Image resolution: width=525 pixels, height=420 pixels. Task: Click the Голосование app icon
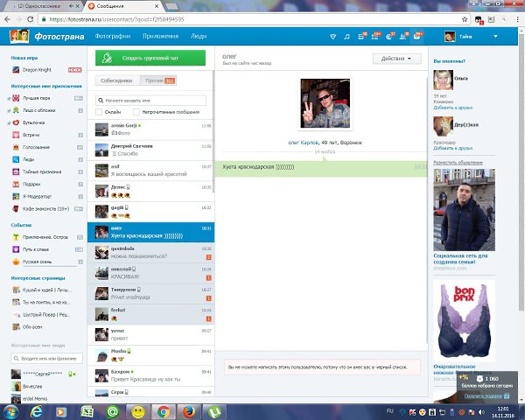pyautogui.click(x=15, y=148)
